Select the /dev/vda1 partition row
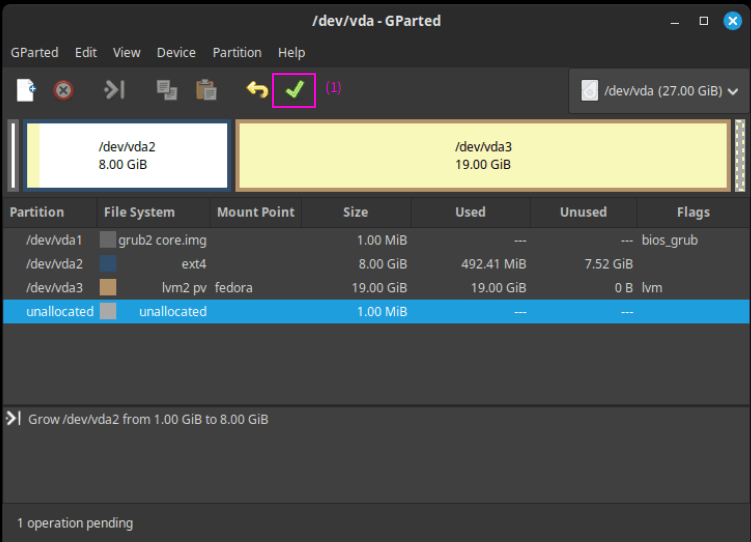This screenshot has height=542, width=751. pyautogui.click(x=376, y=240)
